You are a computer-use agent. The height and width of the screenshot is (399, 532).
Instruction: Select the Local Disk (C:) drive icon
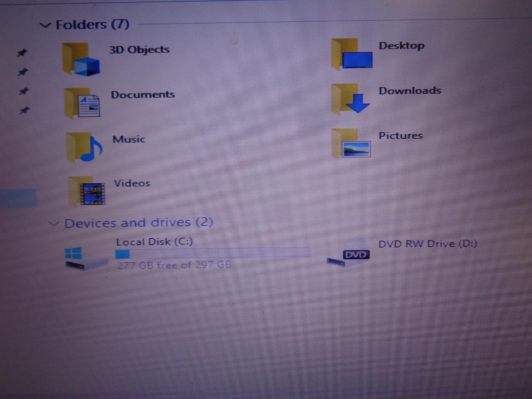click(x=86, y=258)
